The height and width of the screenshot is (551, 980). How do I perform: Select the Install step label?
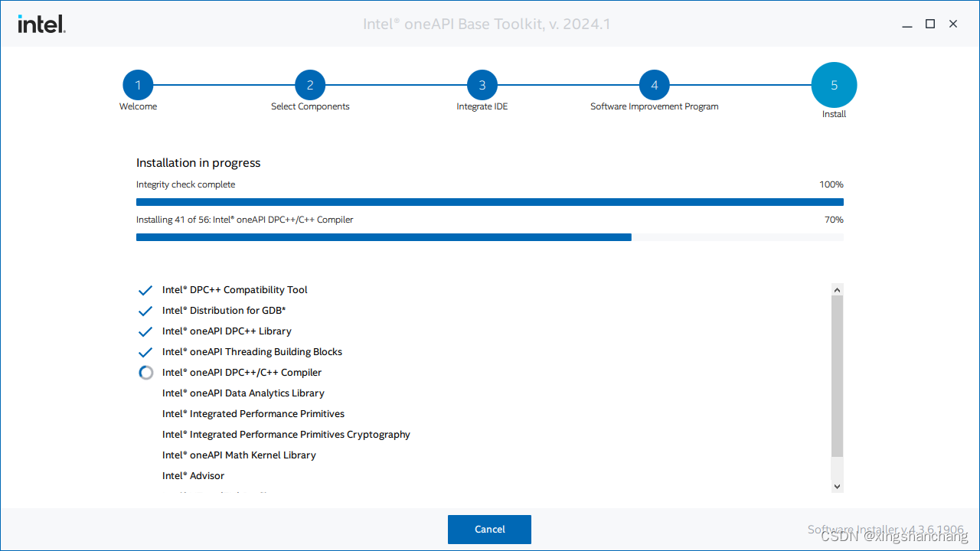click(835, 114)
